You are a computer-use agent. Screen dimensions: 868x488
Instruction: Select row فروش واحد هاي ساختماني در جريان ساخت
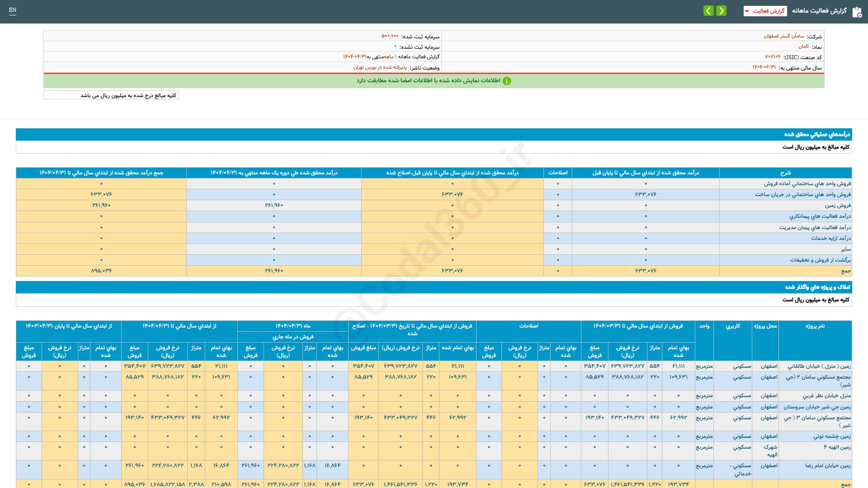pyautogui.click(x=803, y=195)
